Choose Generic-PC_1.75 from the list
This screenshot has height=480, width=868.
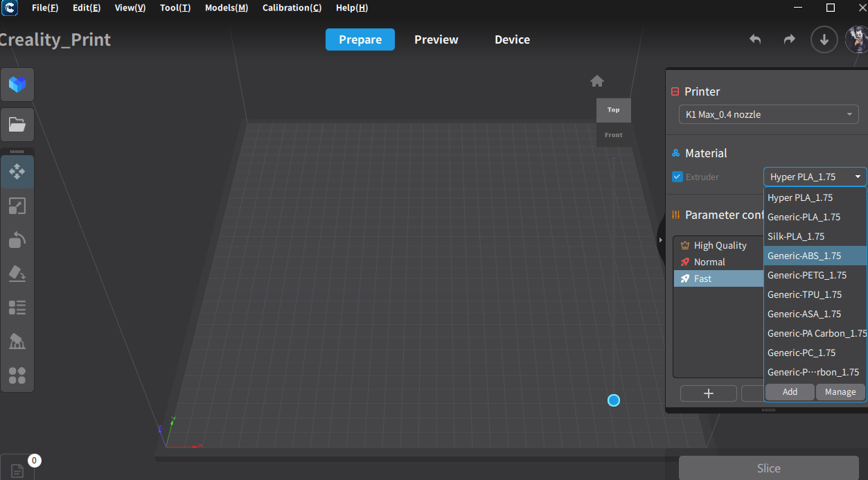[x=815, y=353]
